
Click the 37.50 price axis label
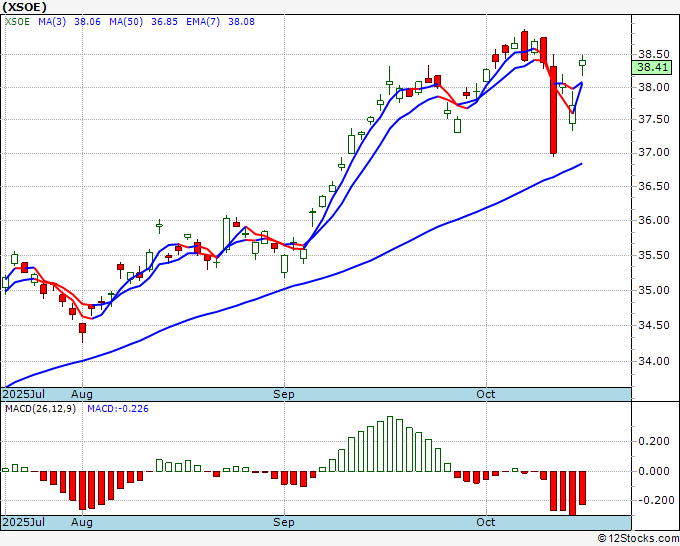[654, 119]
